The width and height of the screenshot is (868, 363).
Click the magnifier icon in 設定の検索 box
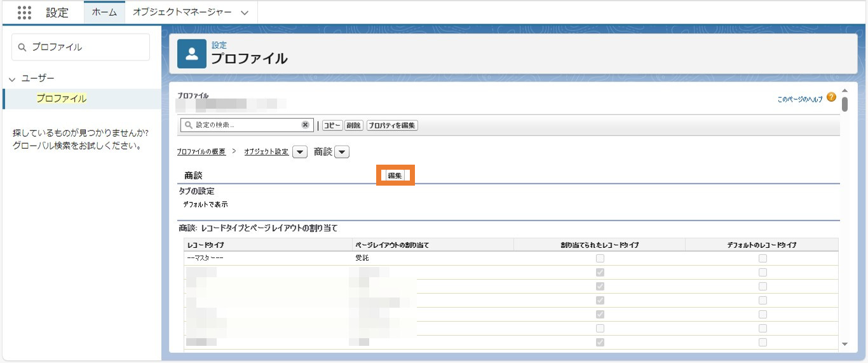[x=188, y=126]
